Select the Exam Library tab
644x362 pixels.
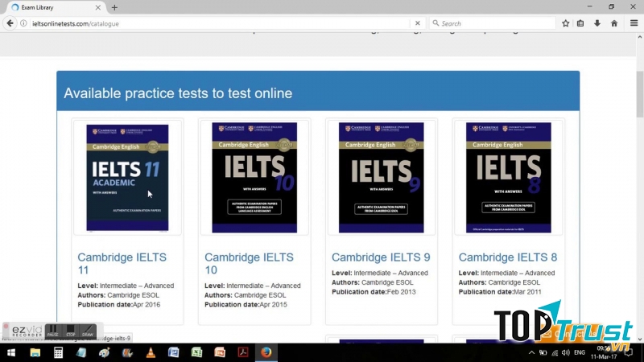click(x=56, y=7)
